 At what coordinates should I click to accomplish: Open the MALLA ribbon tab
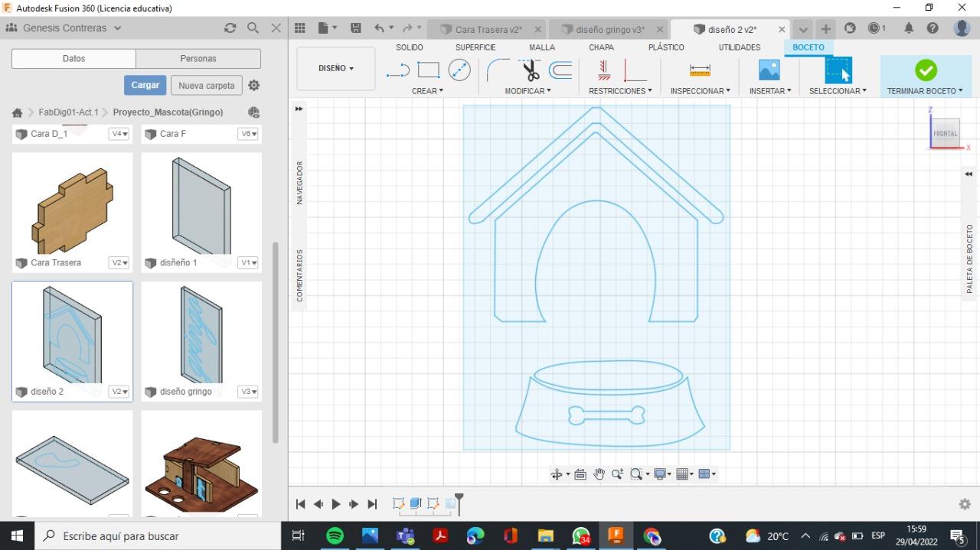click(x=542, y=47)
